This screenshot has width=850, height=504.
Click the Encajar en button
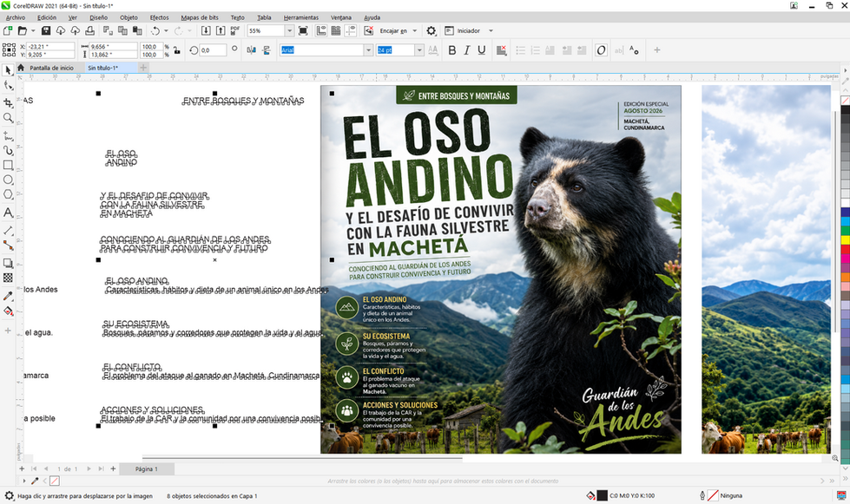coord(398,31)
